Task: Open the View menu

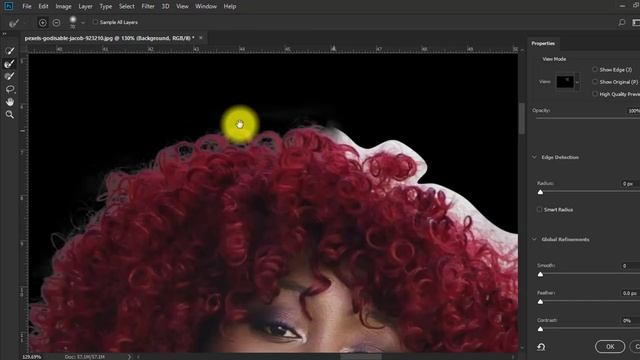Action: 182,6
